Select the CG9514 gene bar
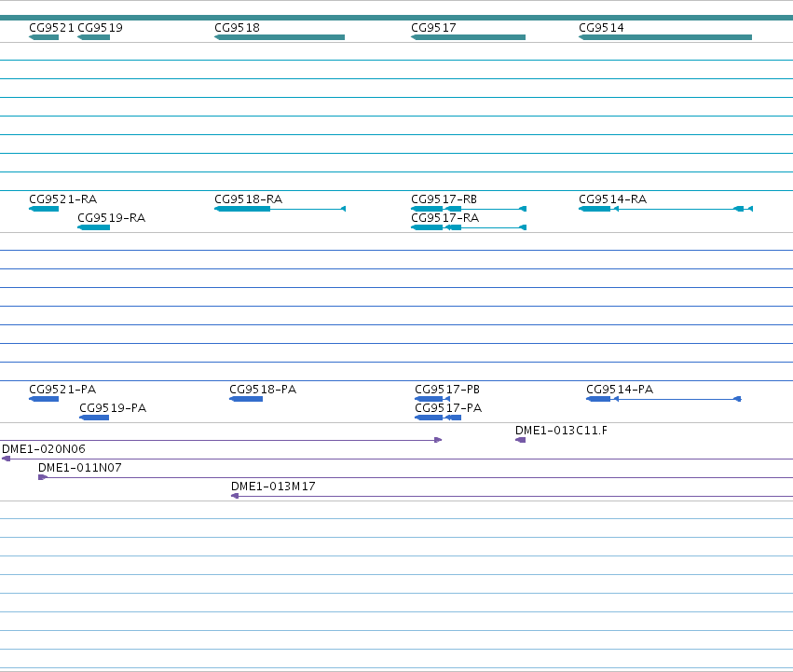The image size is (793, 672). click(x=665, y=37)
